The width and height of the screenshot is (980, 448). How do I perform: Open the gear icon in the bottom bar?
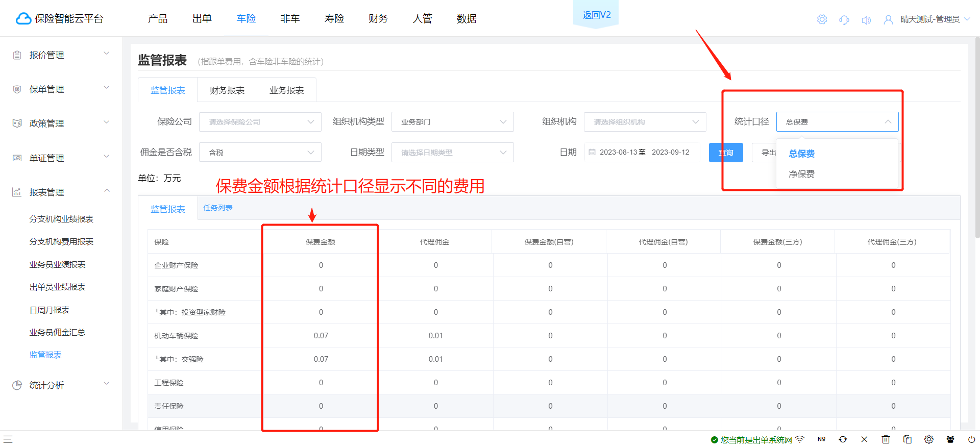point(928,439)
